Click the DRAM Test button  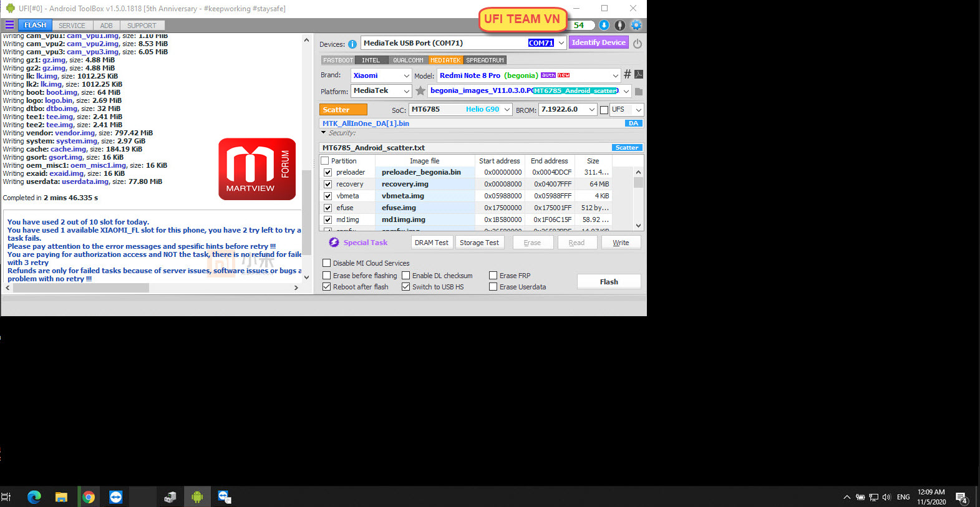click(x=432, y=243)
